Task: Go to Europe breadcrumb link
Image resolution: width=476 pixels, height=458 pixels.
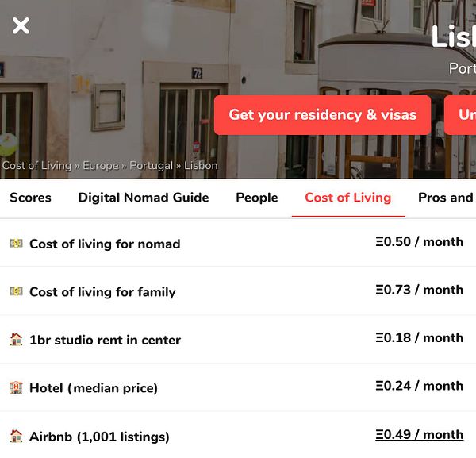Action: tap(101, 166)
